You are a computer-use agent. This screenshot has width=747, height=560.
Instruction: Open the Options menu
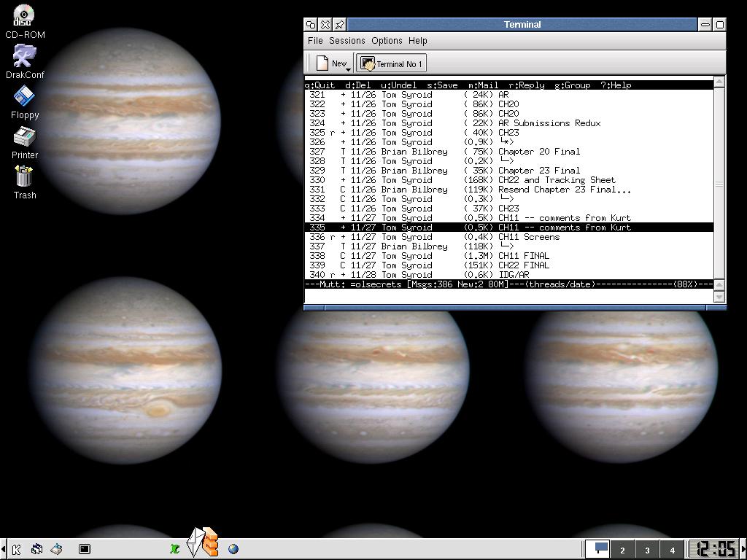pos(387,41)
